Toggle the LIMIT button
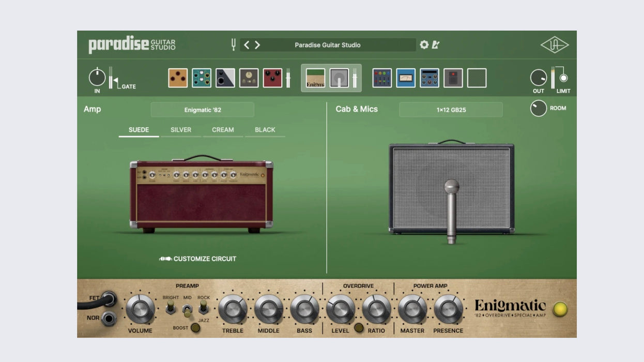 tap(563, 78)
